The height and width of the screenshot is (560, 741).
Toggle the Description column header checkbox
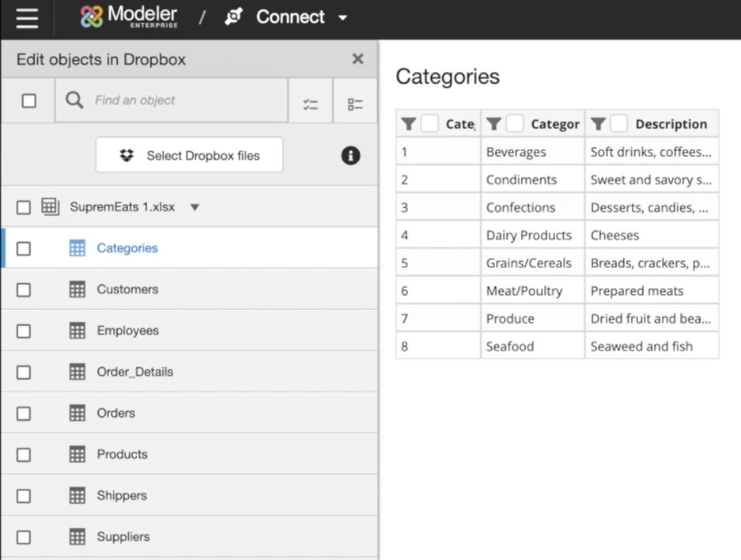619,124
